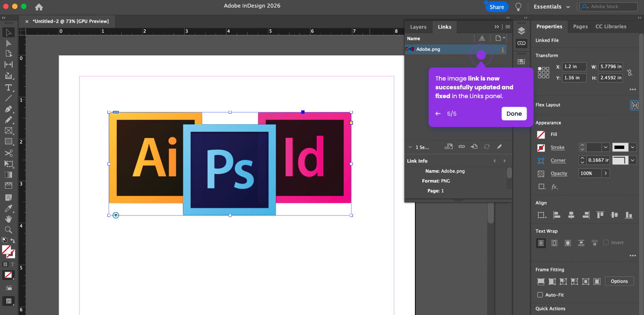Click Fit Content Proportionally icon
Viewport: 644px width, 315px height.
[552, 281]
